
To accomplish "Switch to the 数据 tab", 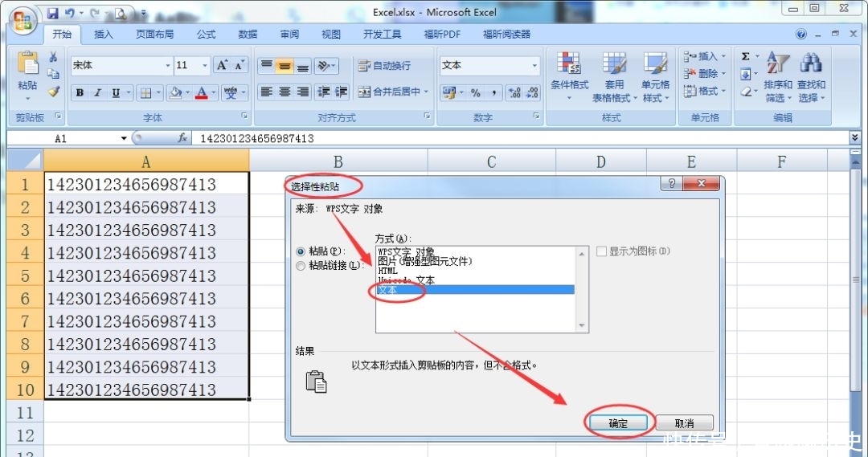I will pos(248,35).
